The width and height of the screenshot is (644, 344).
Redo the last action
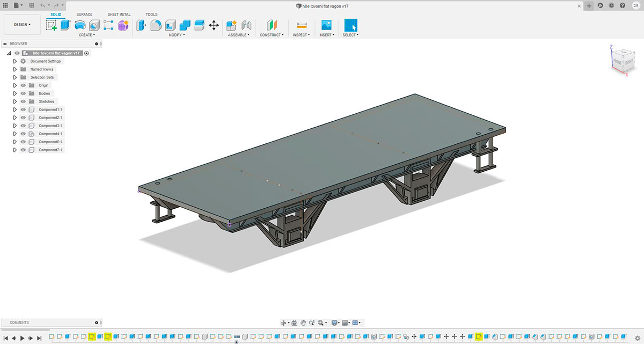click(56, 5)
